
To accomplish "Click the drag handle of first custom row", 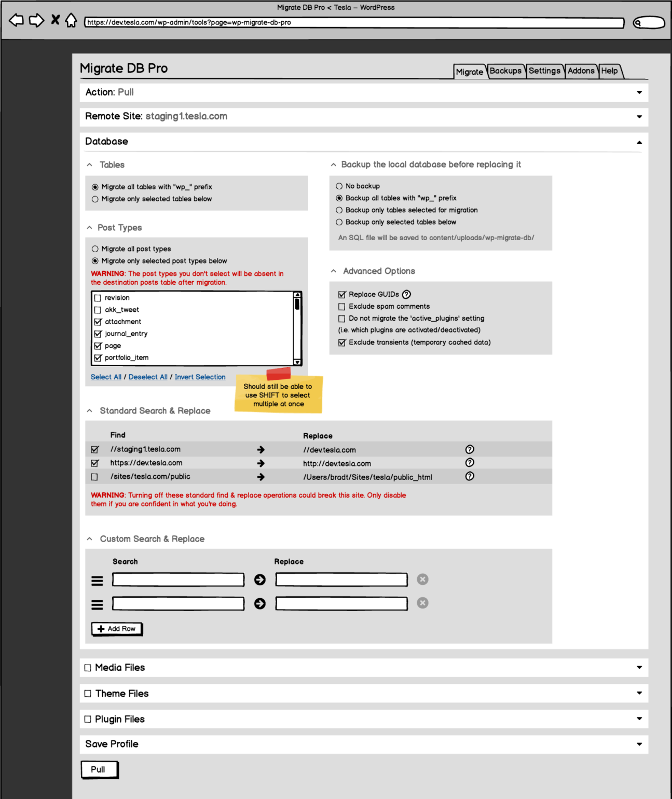I will point(97,581).
